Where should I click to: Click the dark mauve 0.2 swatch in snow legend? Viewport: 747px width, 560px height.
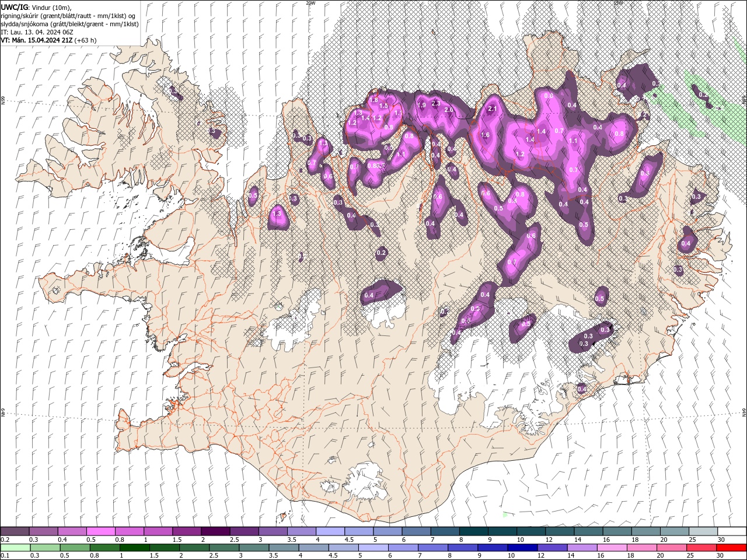[15, 531]
